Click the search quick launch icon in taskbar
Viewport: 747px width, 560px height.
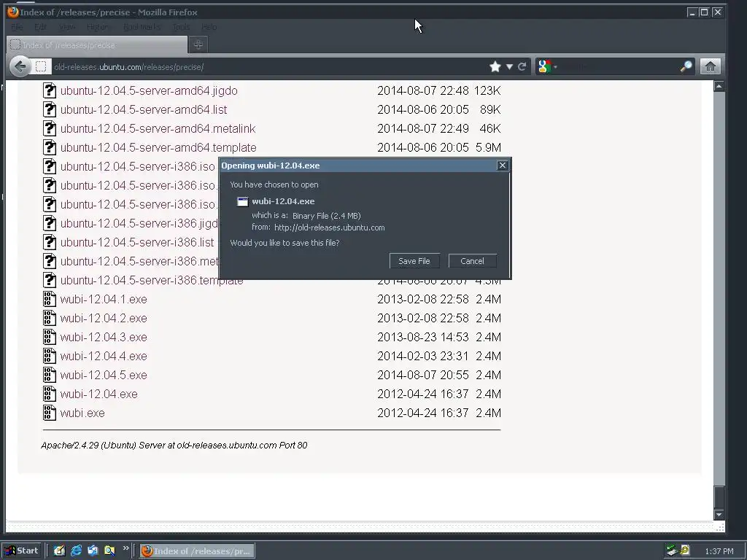(x=109, y=551)
